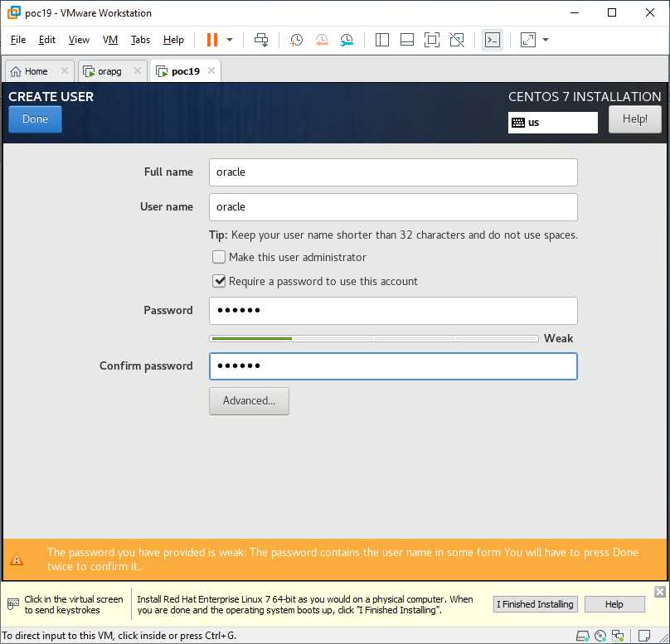
Task: Click the us keyboard layout indicator
Action: click(x=552, y=123)
